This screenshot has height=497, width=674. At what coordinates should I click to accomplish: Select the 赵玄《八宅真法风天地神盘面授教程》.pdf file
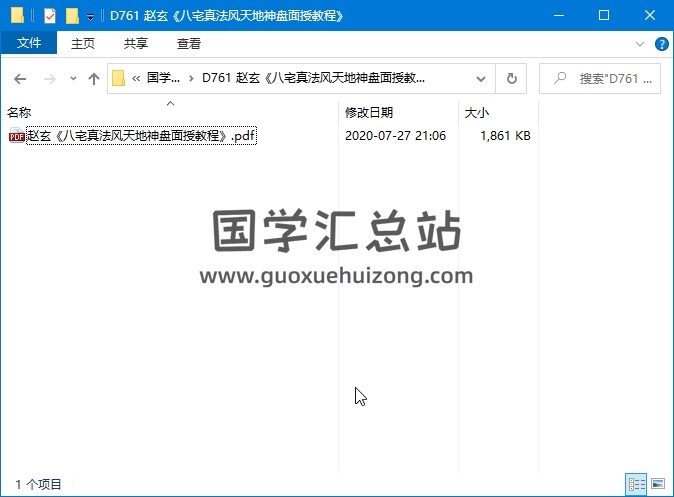pyautogui.click(x=141, y=136)
